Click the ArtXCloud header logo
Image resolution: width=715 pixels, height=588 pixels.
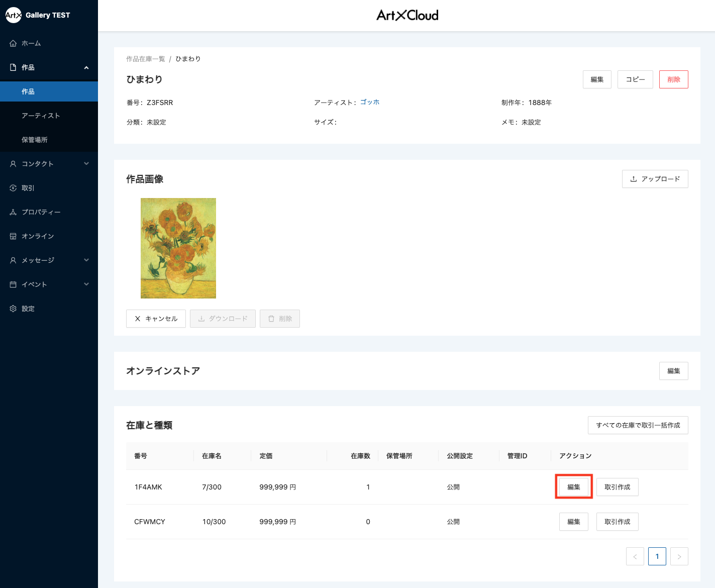[x=407, y=15]
